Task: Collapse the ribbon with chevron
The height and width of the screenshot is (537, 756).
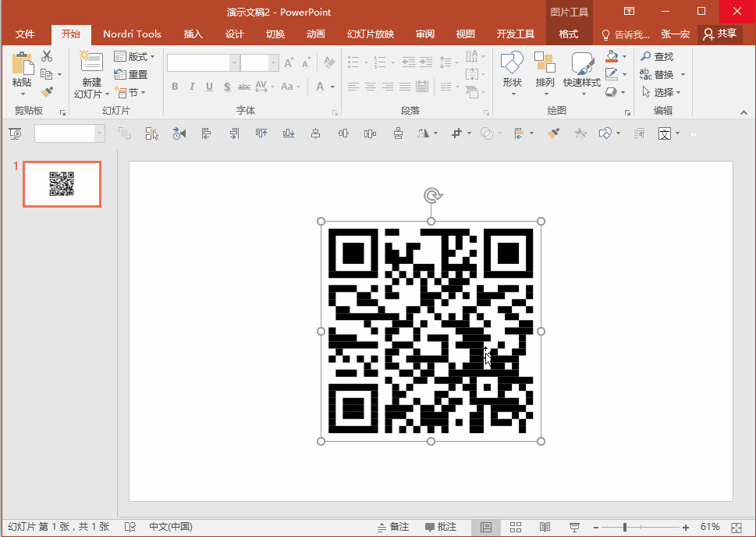Action: (x=744, y=112)
